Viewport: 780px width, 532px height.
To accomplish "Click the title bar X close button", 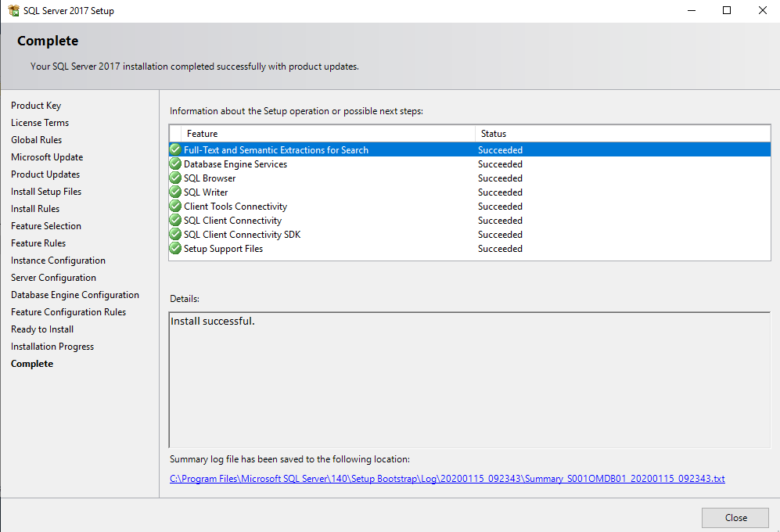I will point(762,10).
